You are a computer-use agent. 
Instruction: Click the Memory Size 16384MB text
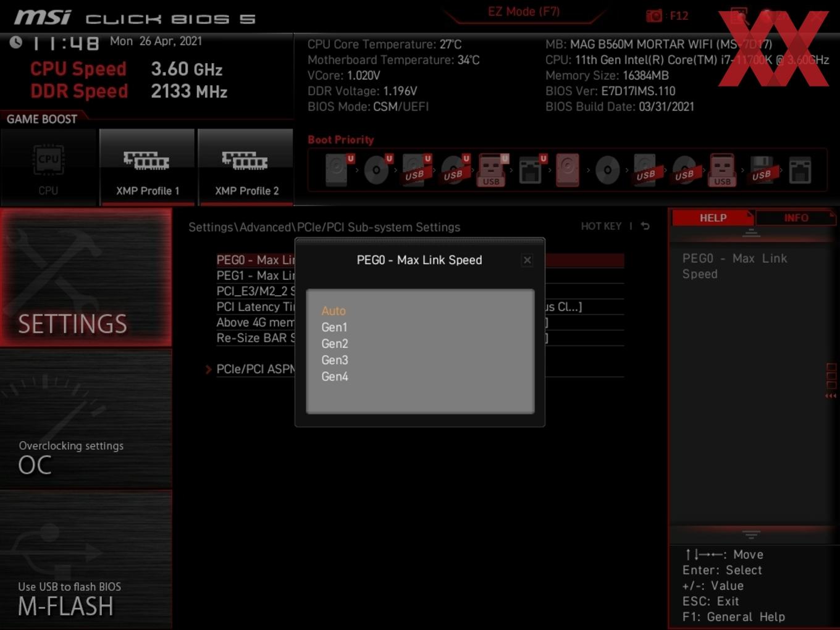(607, 75)
